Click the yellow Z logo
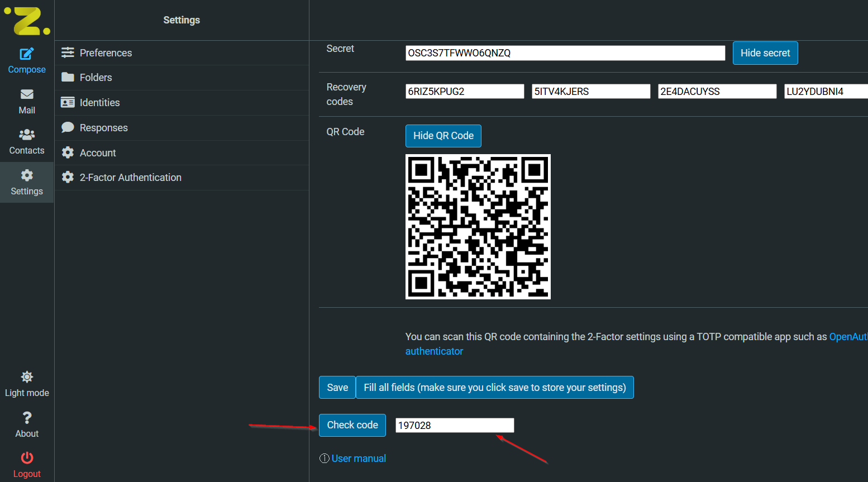The width and height of the screenshot is (868, 482). point(27,21)
